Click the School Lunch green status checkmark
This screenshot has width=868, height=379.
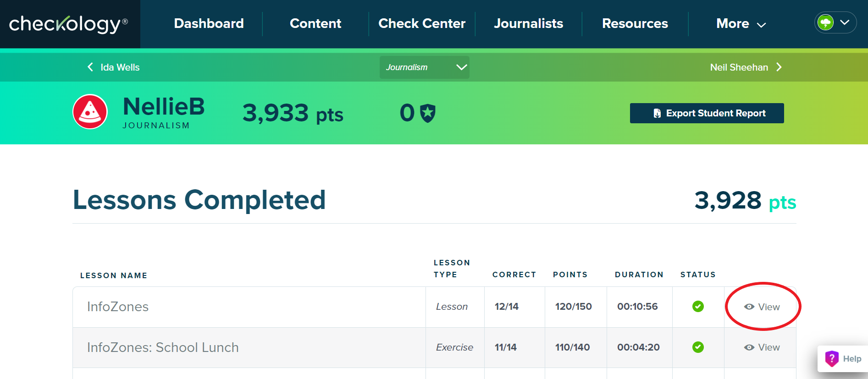coord(698,347)
